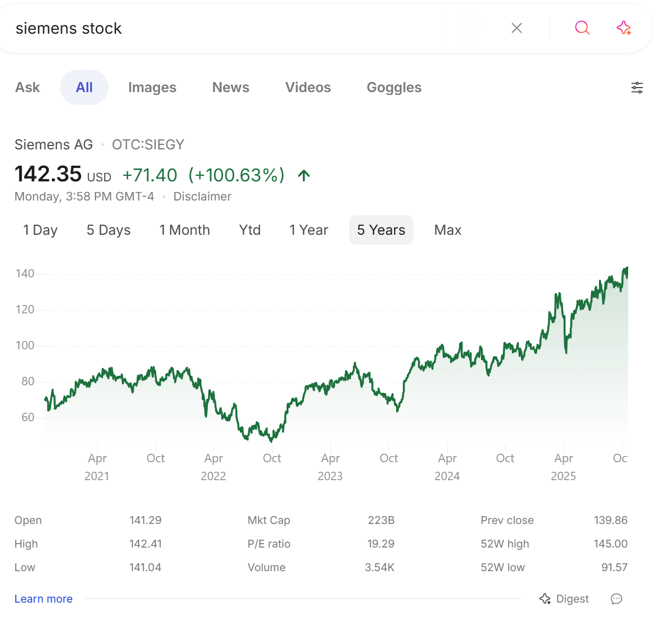The height and width of the screenshot is (629, 672).
Task: Click the Monday, 3:58 PM GMT-4 timestamp
Action: [x=84, y=196]
